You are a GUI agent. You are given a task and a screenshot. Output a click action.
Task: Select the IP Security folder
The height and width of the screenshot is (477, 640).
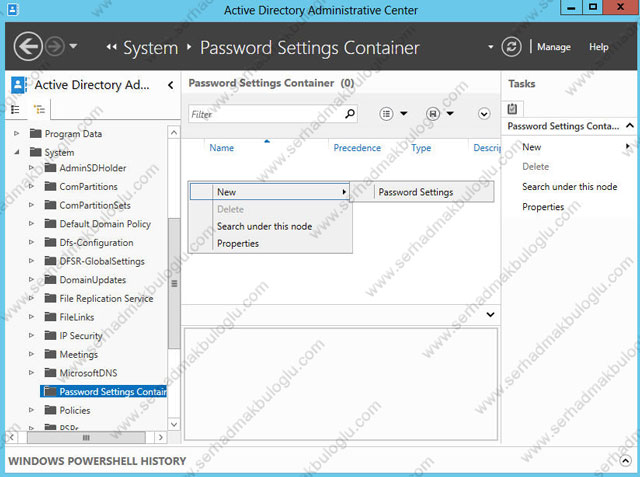(73, 335)
